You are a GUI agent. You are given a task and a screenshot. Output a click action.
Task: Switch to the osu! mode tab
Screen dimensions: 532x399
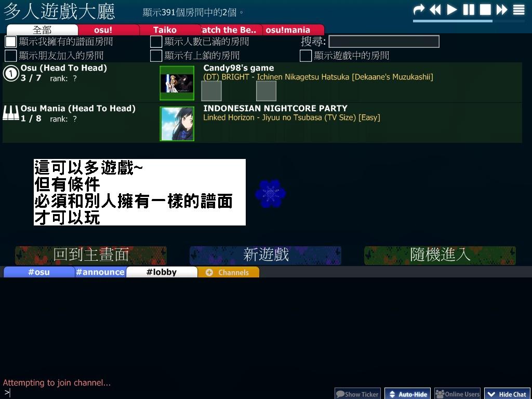[x=103, y=30]
